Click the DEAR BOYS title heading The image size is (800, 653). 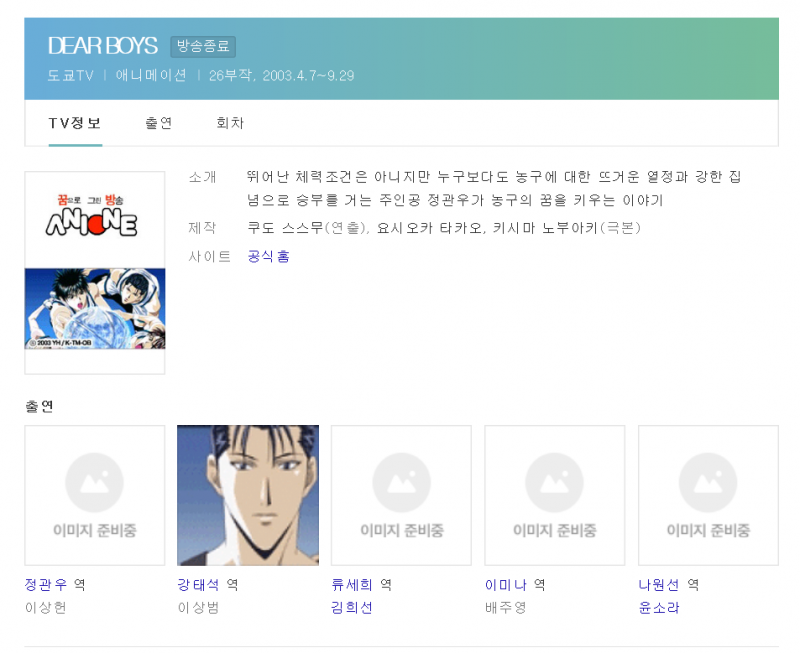tap(103, 46)
